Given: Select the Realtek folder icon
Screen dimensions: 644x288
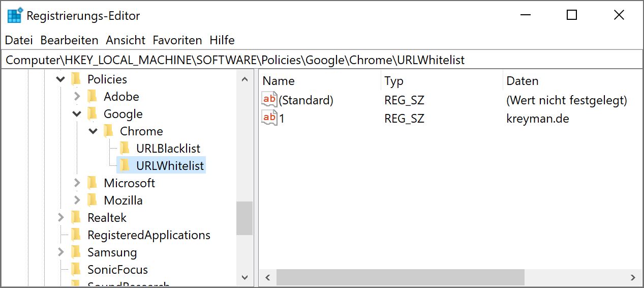Looking at the screenshot, I should coord(76,217).
